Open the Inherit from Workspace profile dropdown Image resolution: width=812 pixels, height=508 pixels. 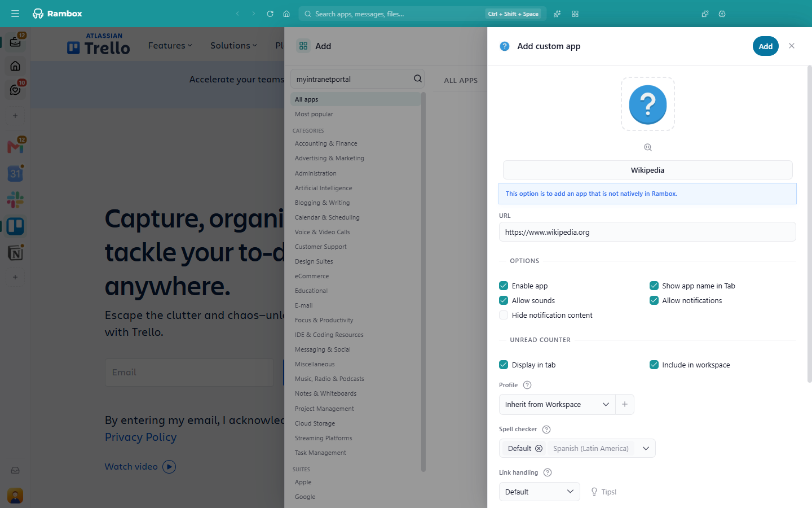(x=557, y=405)
